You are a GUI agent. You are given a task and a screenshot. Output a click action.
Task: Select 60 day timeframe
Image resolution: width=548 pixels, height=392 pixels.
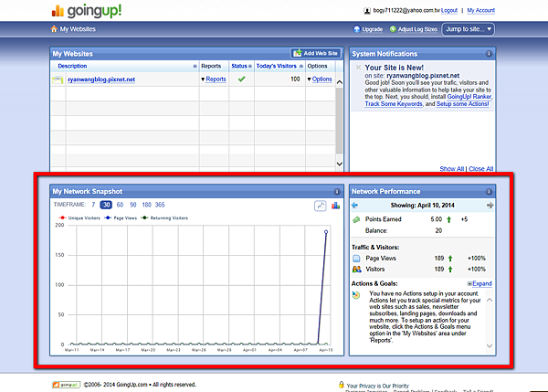point(120,205)
